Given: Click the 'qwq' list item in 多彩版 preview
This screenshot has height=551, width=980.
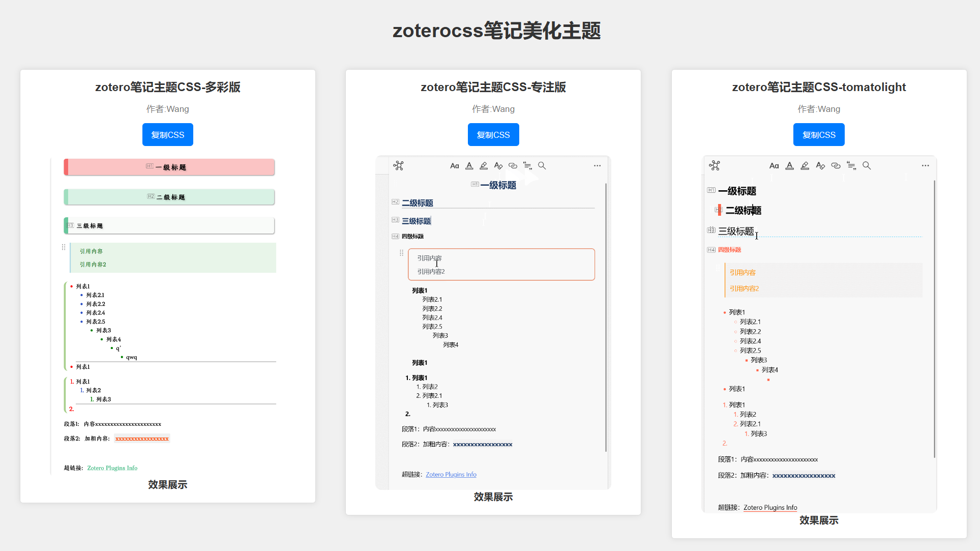Looking at the screenshot, I should pyautogui.click(x=131, y=357).
